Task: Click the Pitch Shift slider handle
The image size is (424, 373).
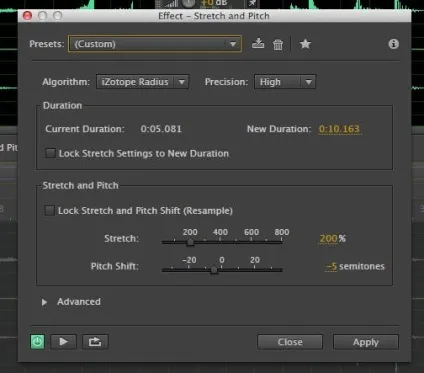Action: (x=214, y=270)
